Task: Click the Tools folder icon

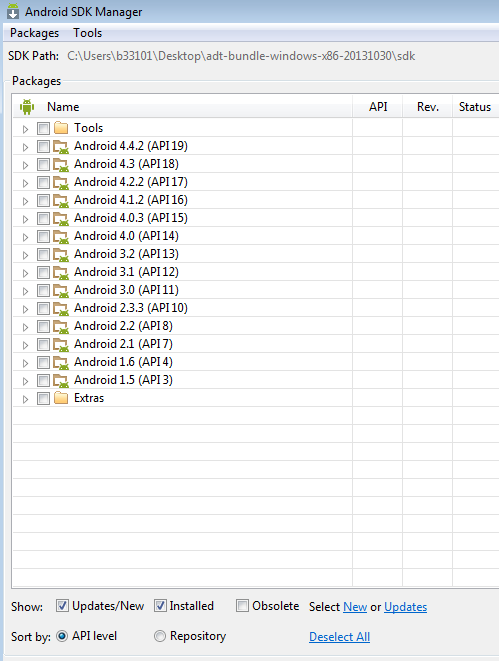Action: 61,128
